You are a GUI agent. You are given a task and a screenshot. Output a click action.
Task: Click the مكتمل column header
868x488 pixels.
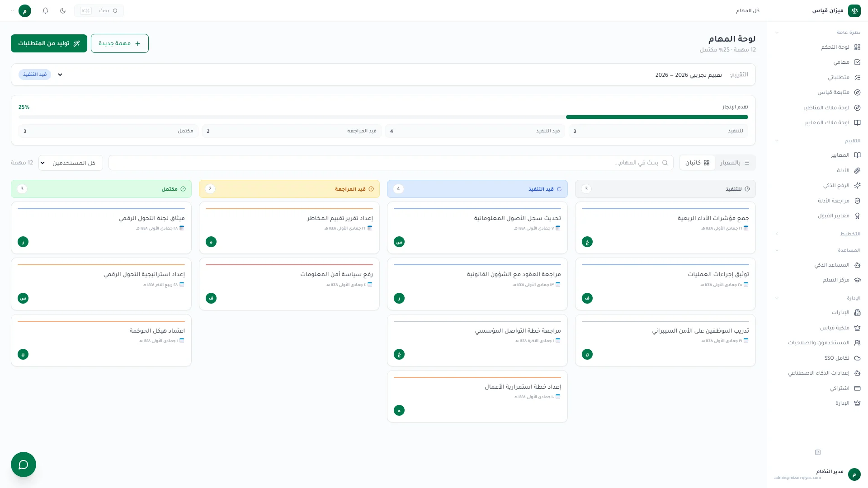pos(101,189)
